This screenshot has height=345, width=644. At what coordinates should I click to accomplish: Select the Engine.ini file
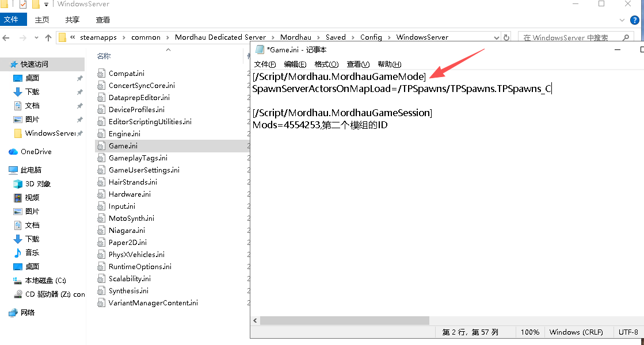tap(124, 134)
